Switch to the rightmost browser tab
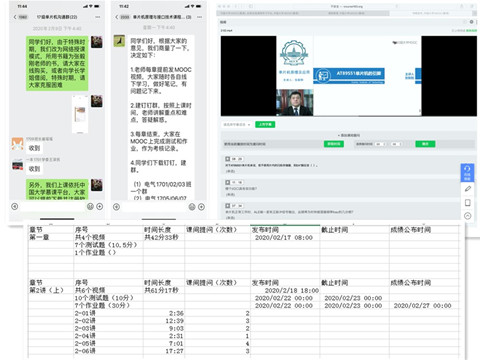Screen dimensions: 480x360 point(431,13)
